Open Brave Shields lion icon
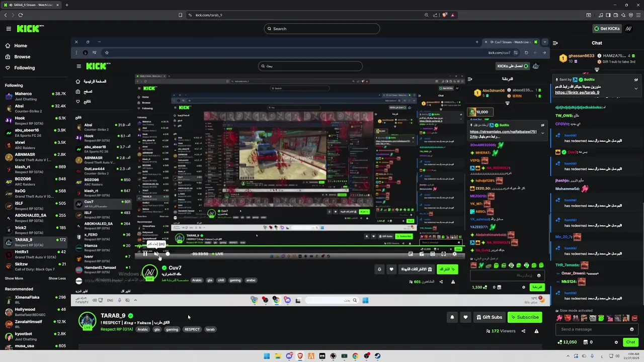The width and height of the screenshot is (644, 362). click(444, 15)
